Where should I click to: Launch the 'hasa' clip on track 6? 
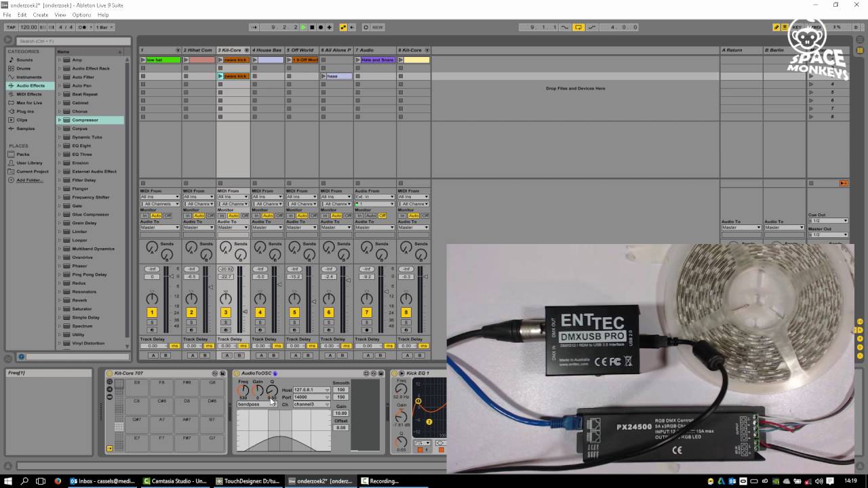click(323, 76)
